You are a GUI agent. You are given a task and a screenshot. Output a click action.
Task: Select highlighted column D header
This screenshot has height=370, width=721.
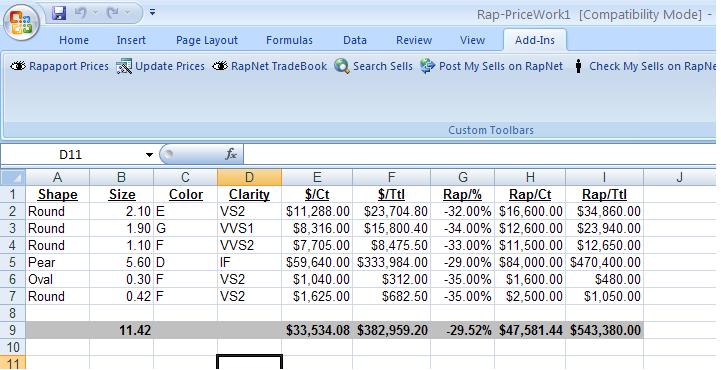coord(249,177)
